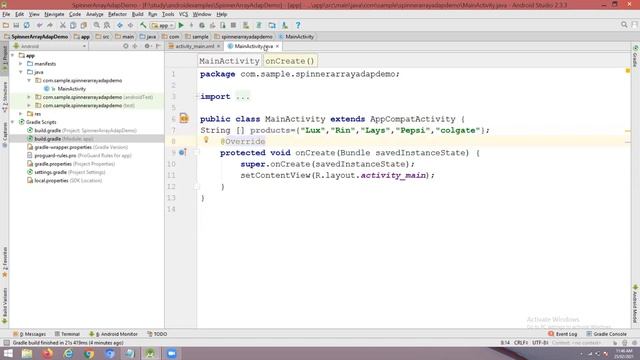Open Chrome from the taskbar
This screenshot has height=360, width=640.
89,353
